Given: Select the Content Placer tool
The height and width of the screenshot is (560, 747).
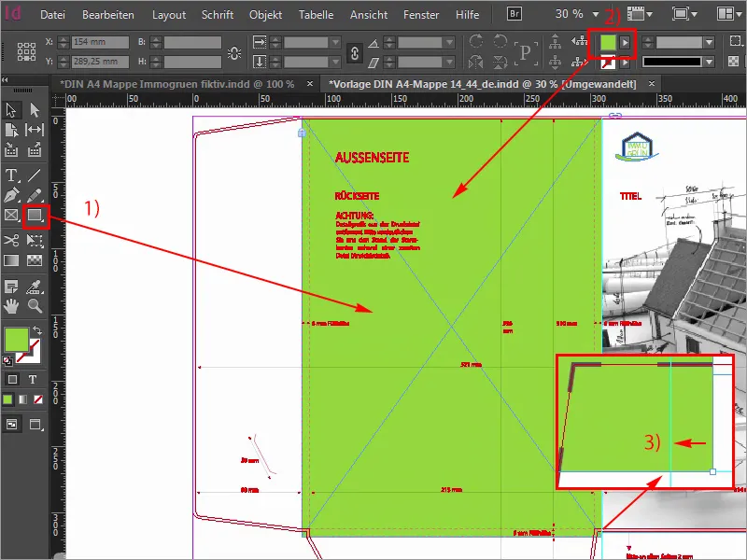Looking at the screenshot, I should point(35,150).
